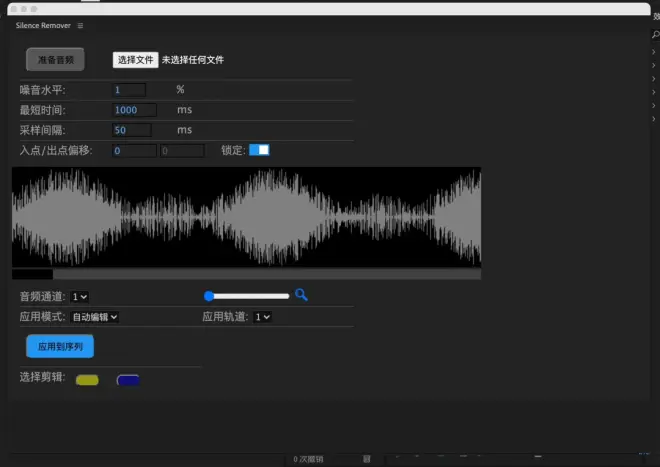The width and height of the screenshot is (660, 467).
Task: Toggle the 锁定 lock switch
Action: [x=259, y=150]
